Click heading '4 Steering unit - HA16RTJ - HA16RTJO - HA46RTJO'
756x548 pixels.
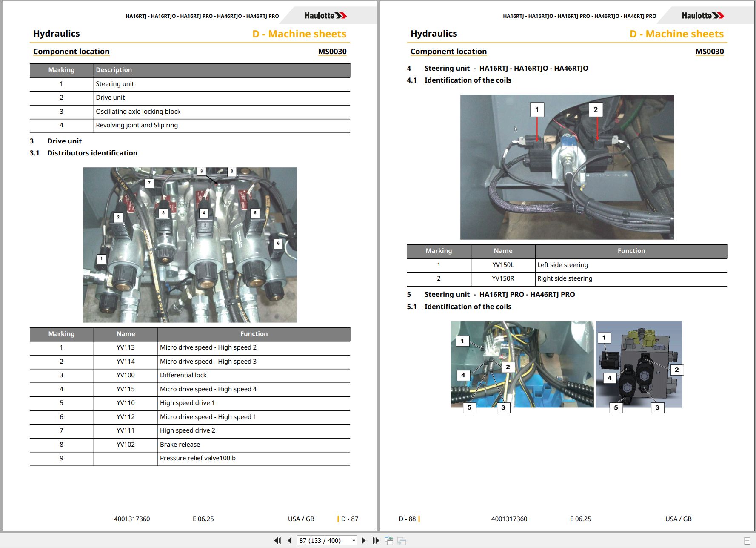pyautogui.click(x=498, y=68)
